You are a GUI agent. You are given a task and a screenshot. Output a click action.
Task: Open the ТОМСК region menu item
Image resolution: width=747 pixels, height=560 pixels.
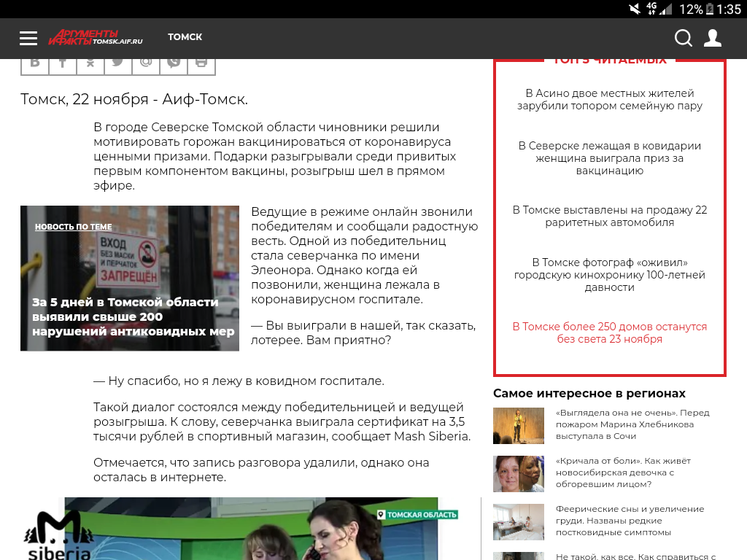(185, 37)
